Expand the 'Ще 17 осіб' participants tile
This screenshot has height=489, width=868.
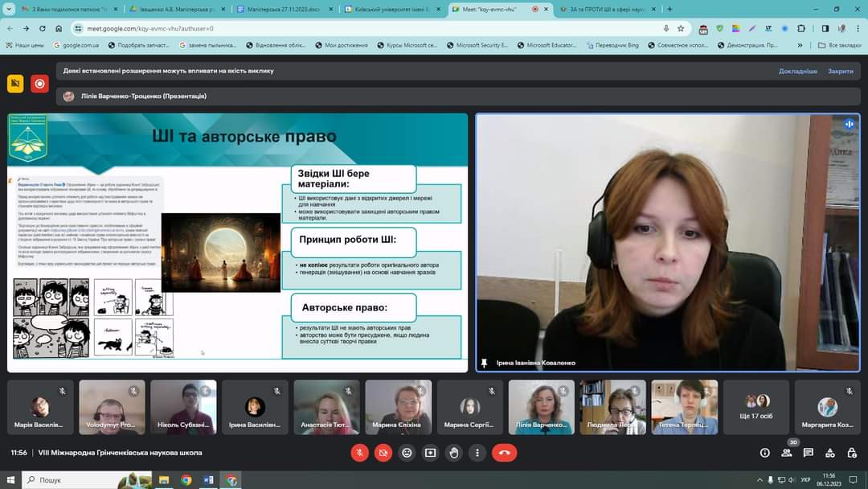tap(757, 407)
